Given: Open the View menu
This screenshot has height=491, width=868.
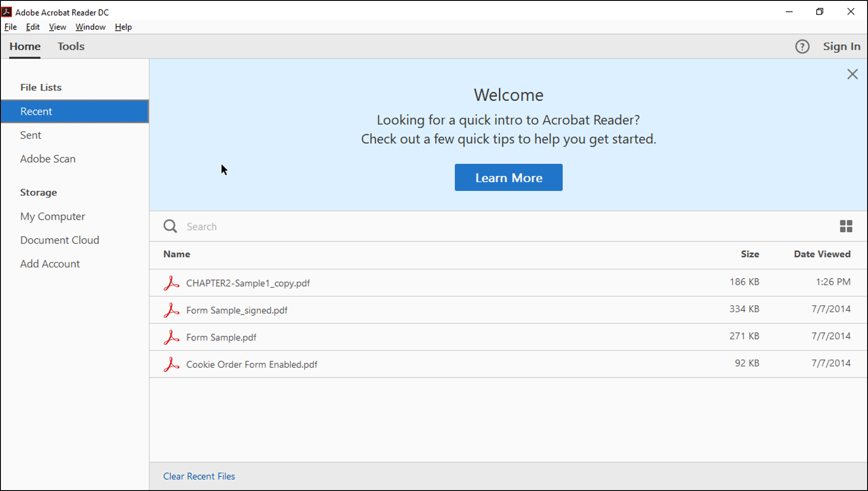Looking at the screenshot, I should [57, 27].
